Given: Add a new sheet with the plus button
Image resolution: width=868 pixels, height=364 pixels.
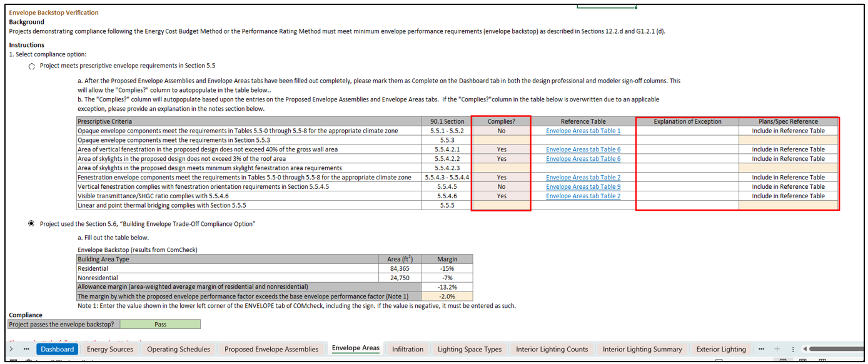Looking at the screenshot, I should pos(777,349).
